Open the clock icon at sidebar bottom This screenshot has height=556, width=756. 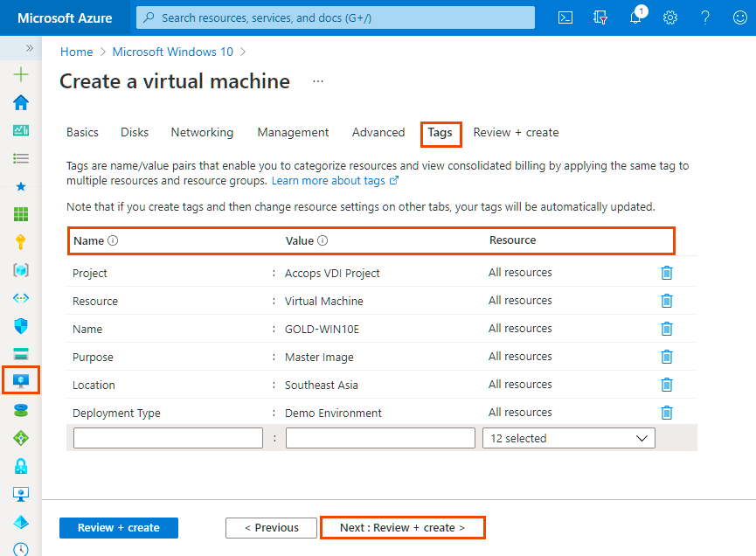tap(21, 549)
